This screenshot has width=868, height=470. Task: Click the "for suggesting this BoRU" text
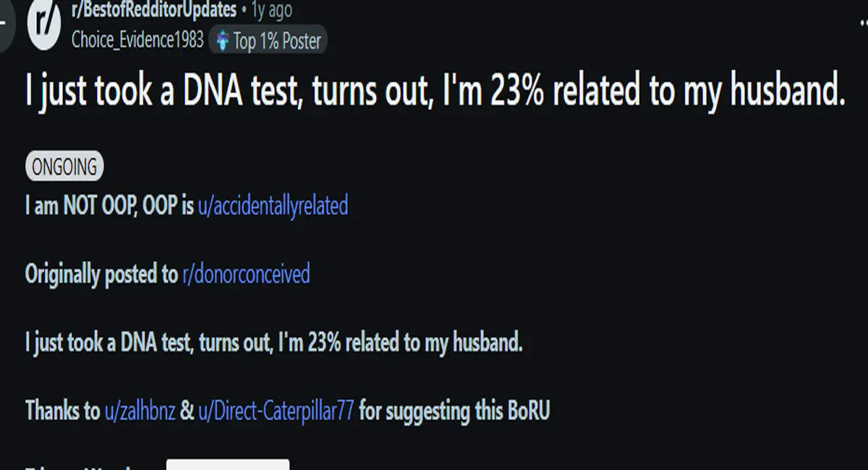454,411
